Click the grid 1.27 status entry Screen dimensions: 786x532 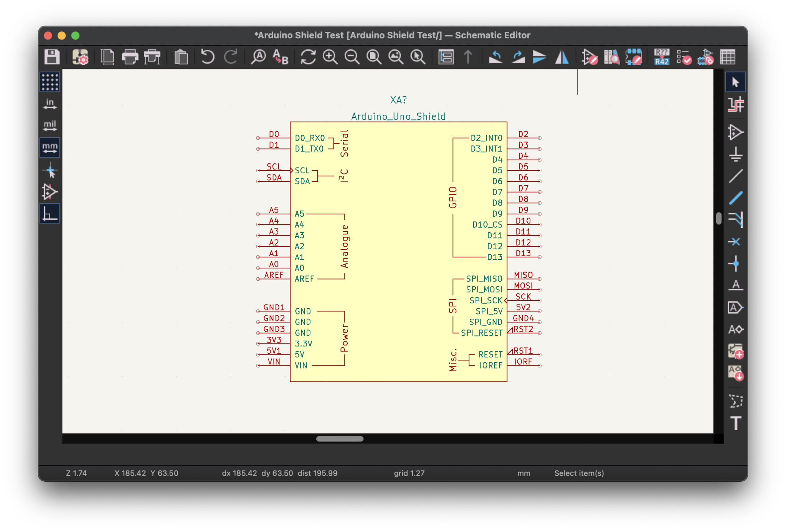(409, 473)
